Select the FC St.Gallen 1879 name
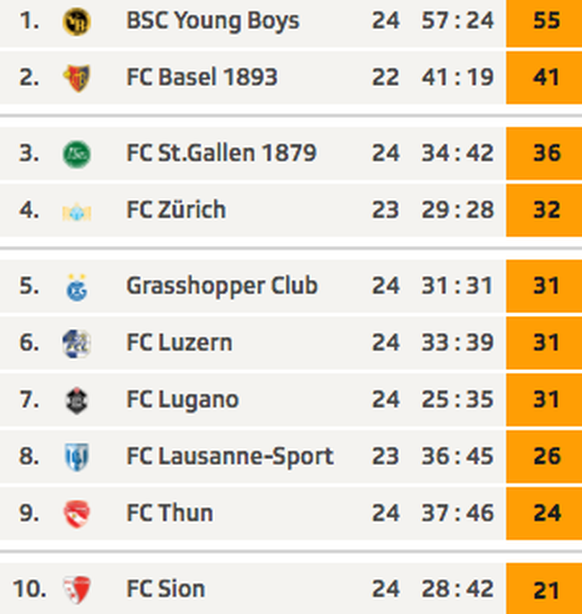The width and height of the screenshot is (582, 614). 221,153
